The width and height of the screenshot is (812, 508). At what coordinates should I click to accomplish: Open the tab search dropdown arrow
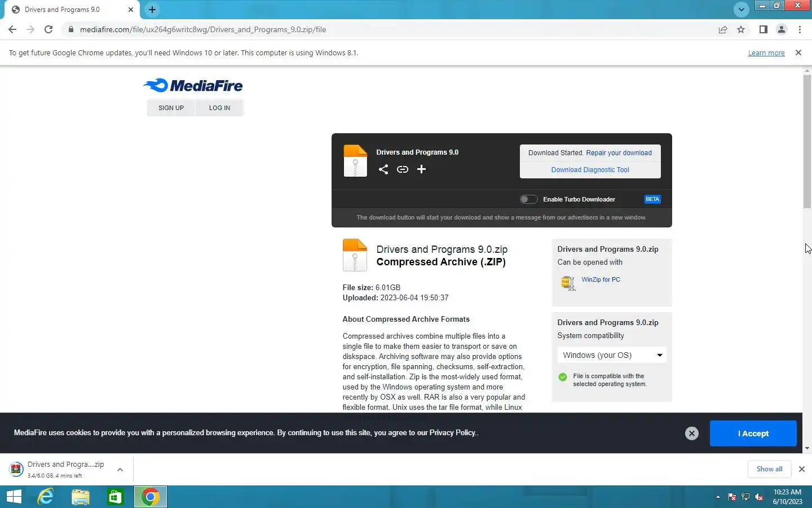(742, 9)
